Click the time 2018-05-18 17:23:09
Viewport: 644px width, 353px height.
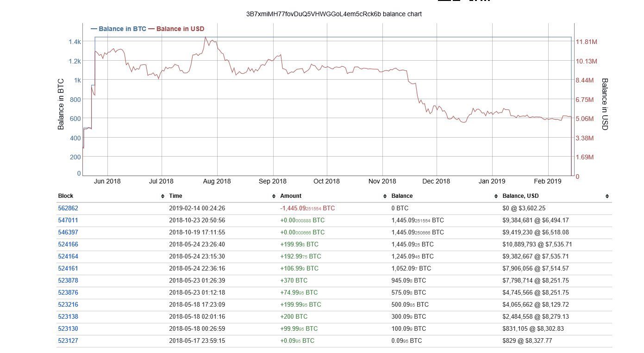click(197, 305)
